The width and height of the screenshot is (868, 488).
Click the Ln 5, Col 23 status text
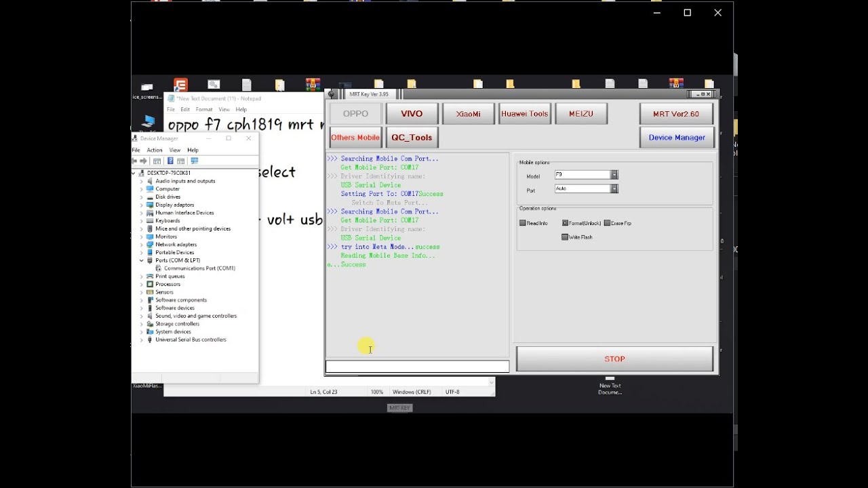point(323,392)
